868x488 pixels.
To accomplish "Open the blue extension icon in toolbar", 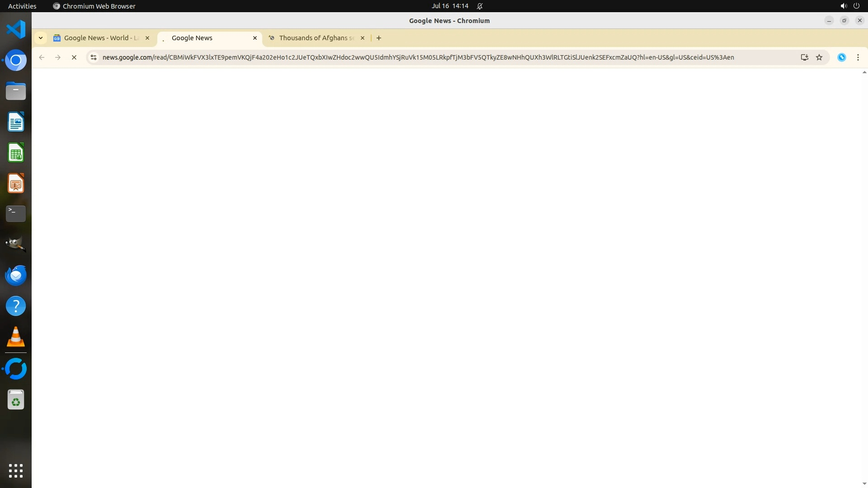I will [x=841, y=57].
